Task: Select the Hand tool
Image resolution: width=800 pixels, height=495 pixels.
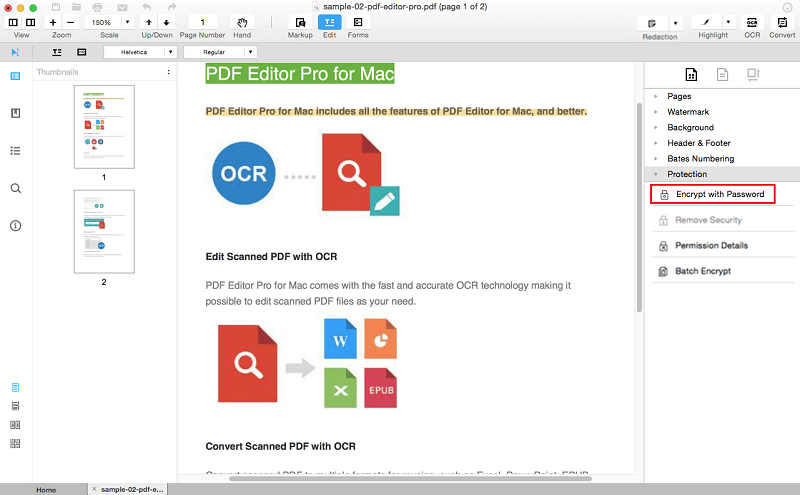Action: click(x=242, y=22)
